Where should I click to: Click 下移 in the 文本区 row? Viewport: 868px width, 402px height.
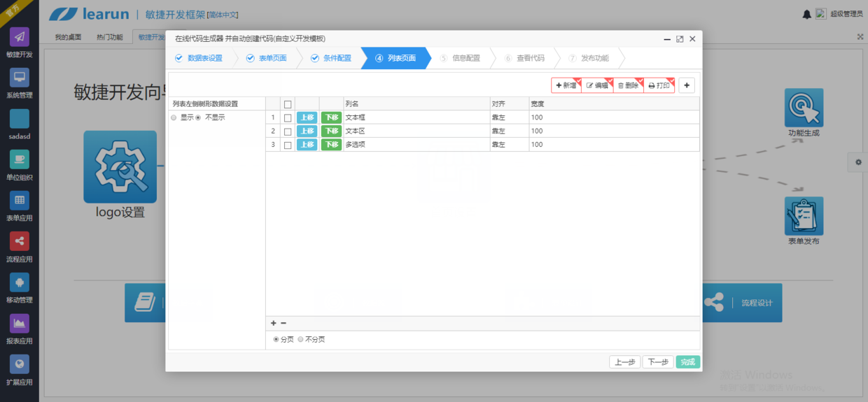(331, 131)
